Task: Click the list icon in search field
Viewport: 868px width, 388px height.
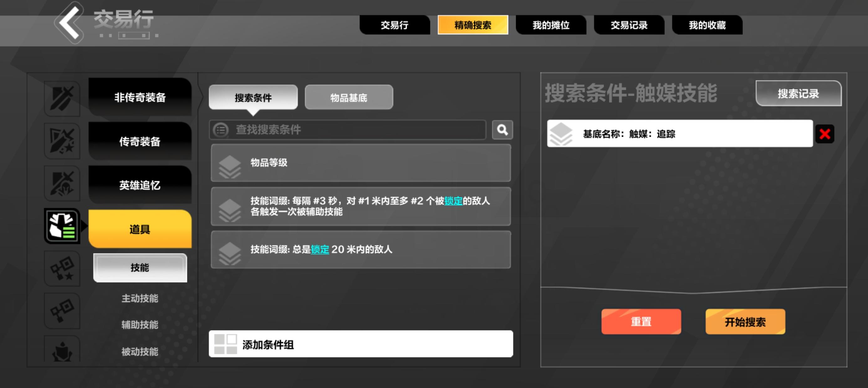Action: (221, 130)
